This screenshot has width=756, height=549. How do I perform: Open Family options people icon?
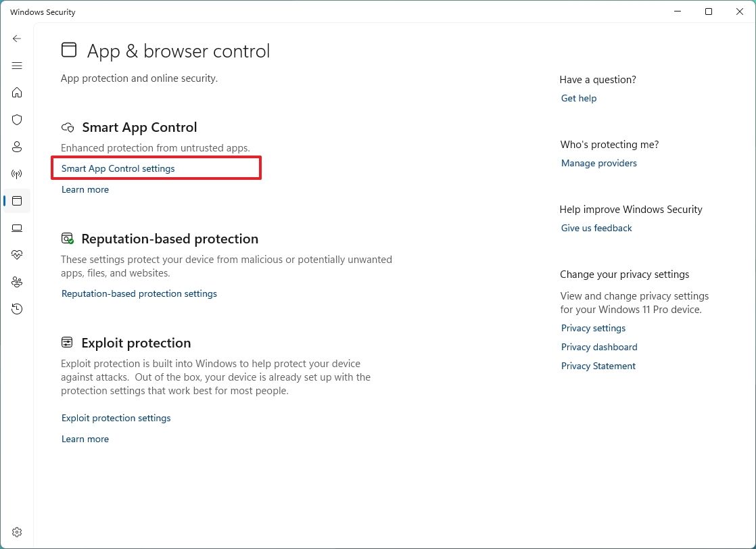(x=17, y=282)
